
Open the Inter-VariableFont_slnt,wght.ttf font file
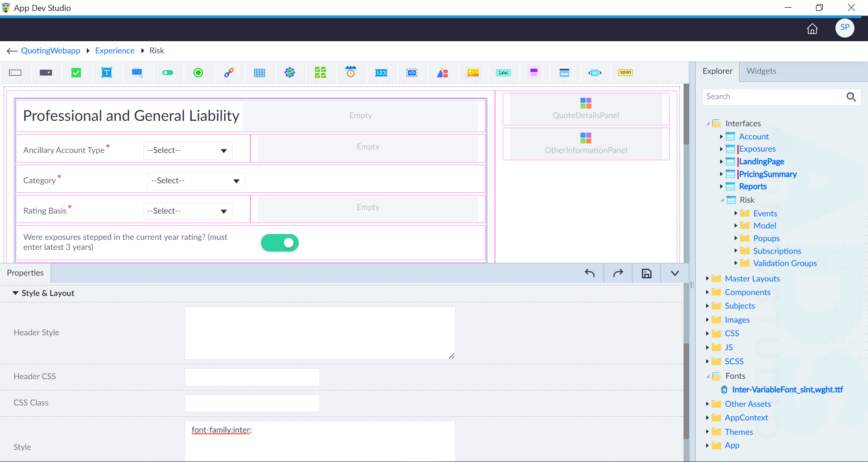pyautogui.click(x=788, y=390)
